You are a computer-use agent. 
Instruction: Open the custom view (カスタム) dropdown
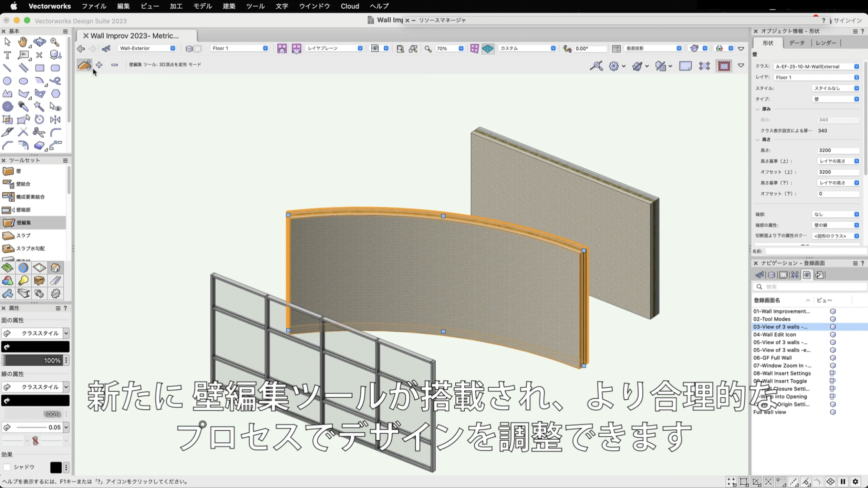click(527, 49)
